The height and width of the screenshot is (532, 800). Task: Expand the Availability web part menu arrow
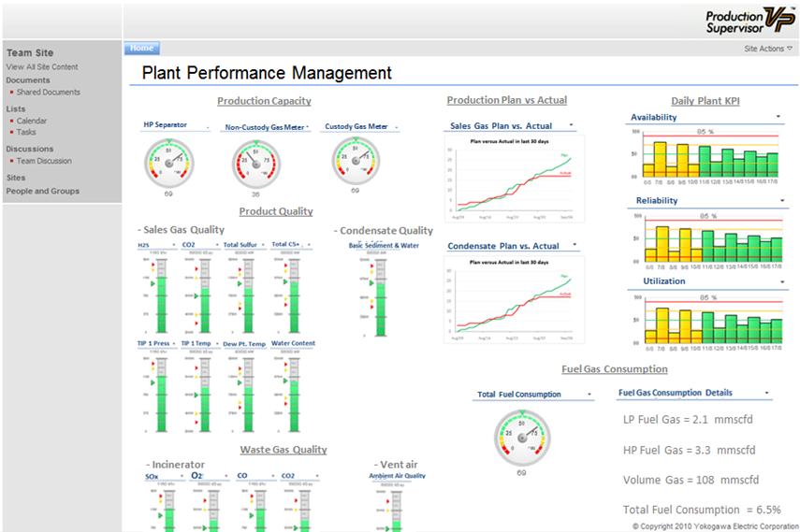[778, 117]
